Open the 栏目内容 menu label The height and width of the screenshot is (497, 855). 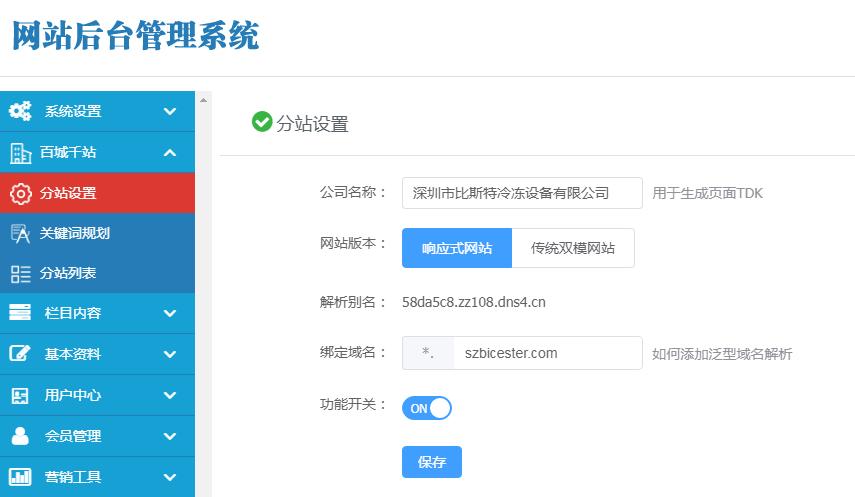point(73,313)
